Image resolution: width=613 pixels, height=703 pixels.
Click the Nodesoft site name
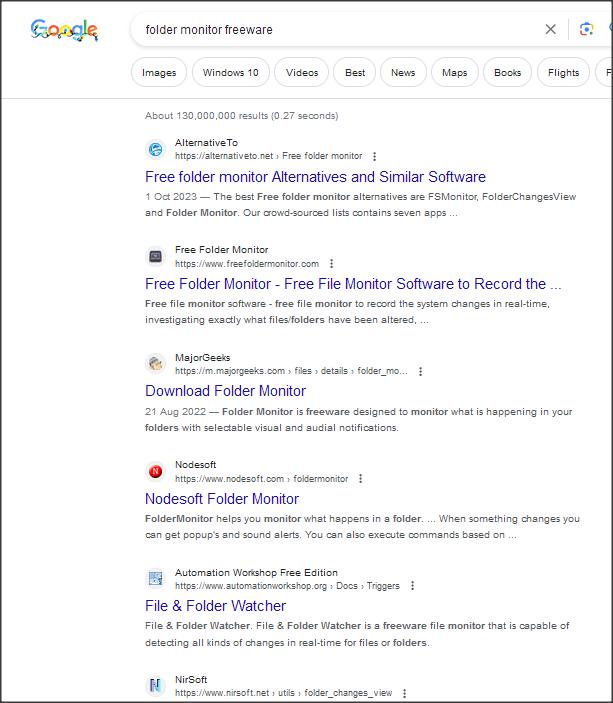click(196, 464)
